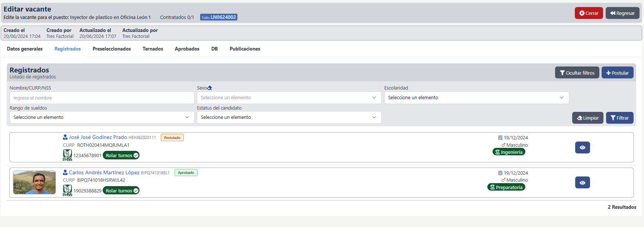Click the calendar icon in José José's row
Image resolution: width=644 pixels, height=227 pixels.
[500, 137]
